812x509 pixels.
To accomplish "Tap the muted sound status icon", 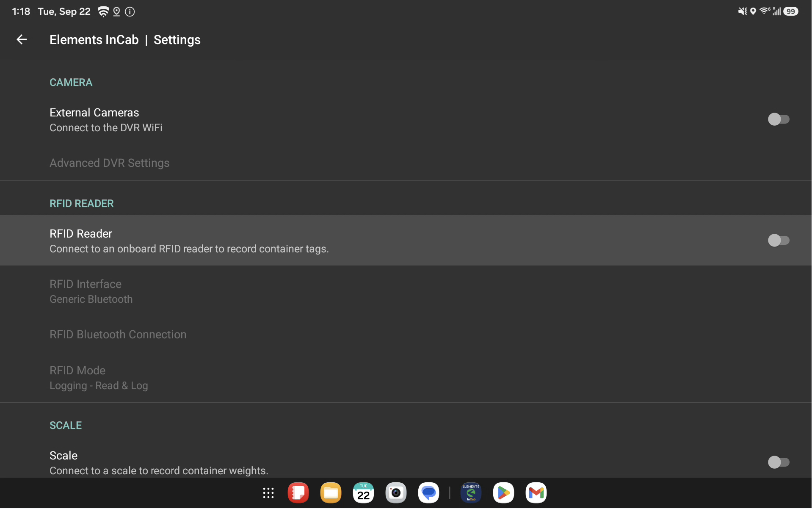I will point(742,11).
